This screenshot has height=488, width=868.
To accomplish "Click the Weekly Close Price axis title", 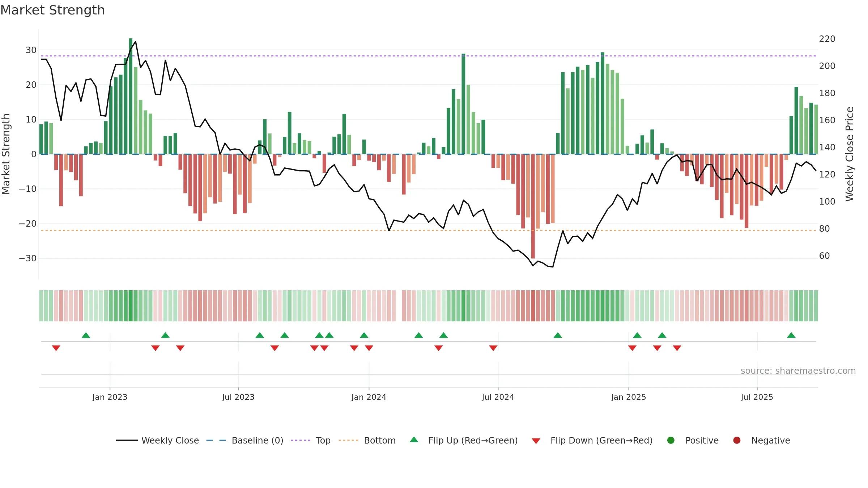I will click(x=850, y=154).
